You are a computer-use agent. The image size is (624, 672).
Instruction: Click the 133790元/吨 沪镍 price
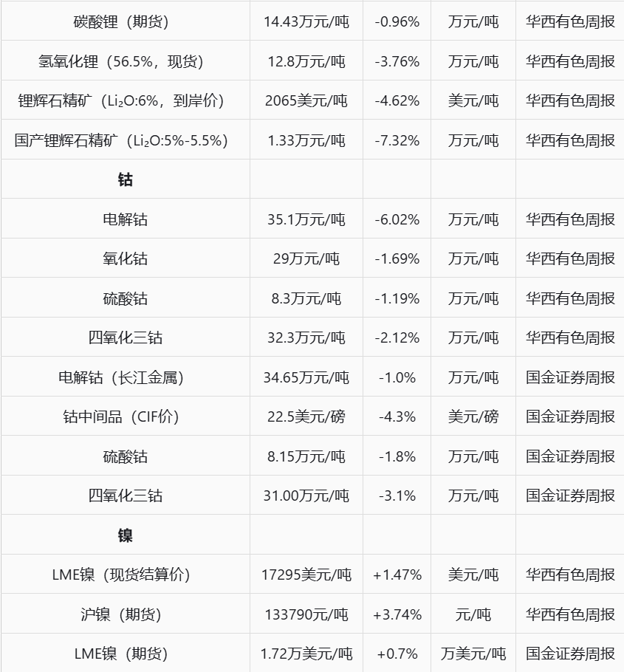pos(306,614)
